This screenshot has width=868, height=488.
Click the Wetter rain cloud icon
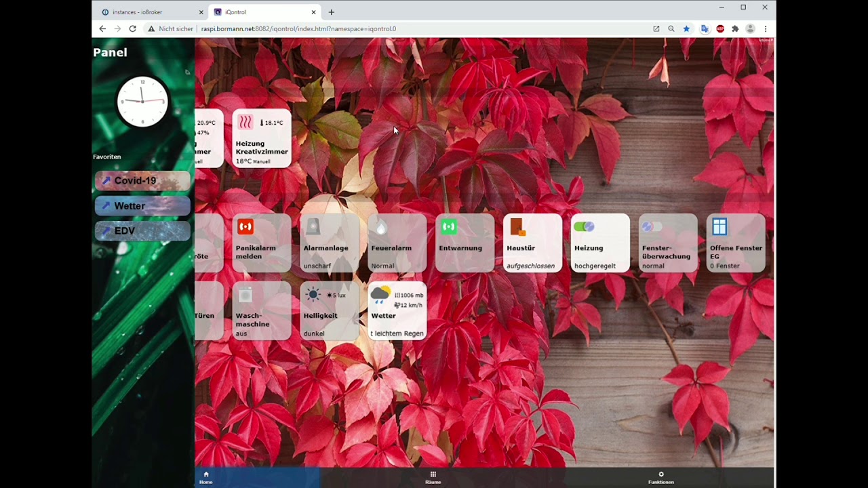(381, 294)
